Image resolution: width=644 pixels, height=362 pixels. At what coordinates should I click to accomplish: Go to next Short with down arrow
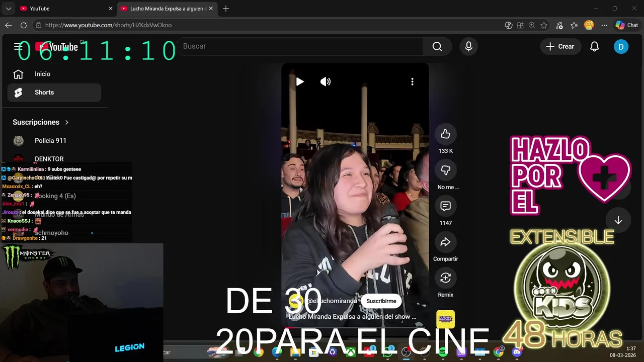[618, 221]
